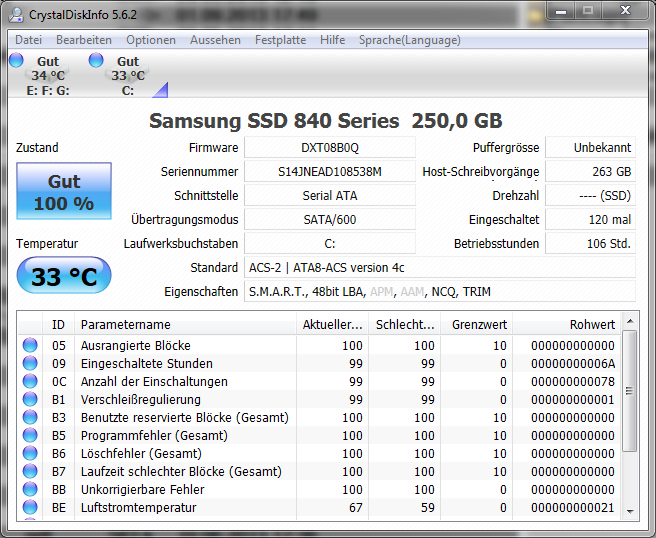Click the status orb for Luftstromtemperatur

pos(30,507)
